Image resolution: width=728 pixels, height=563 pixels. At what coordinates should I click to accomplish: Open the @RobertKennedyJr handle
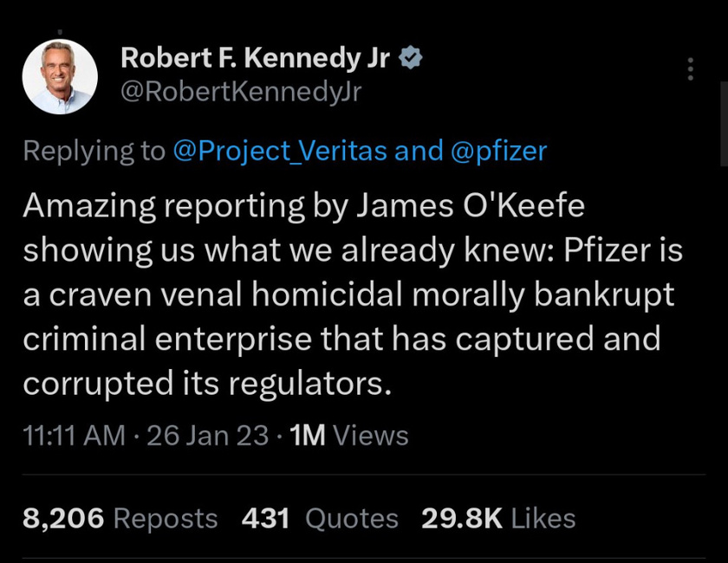point(240,93)
